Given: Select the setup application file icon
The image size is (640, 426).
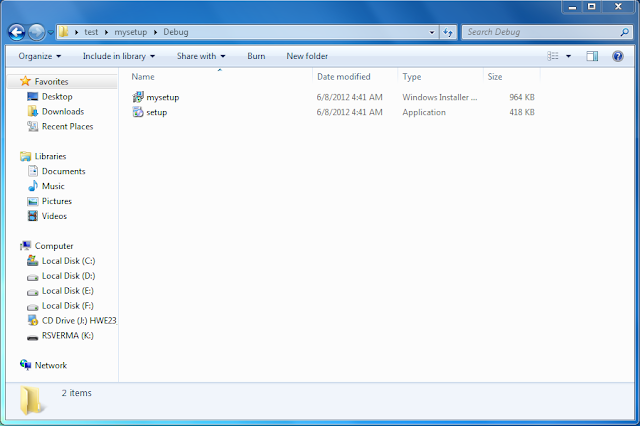Looking at the screenshot, I should [138, 112].
